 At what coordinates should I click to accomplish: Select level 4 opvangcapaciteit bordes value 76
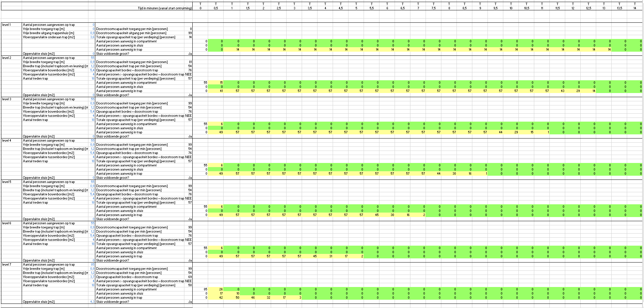(x=190, y=153)
